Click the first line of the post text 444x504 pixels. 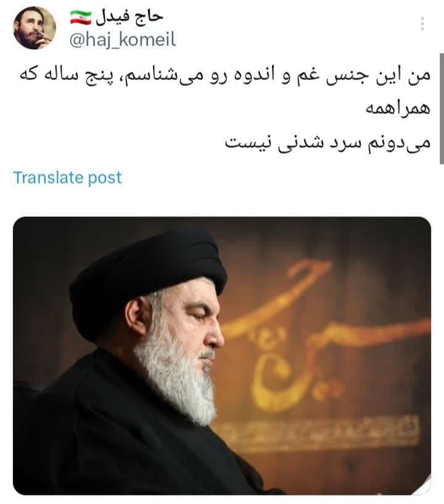[225, 76]
